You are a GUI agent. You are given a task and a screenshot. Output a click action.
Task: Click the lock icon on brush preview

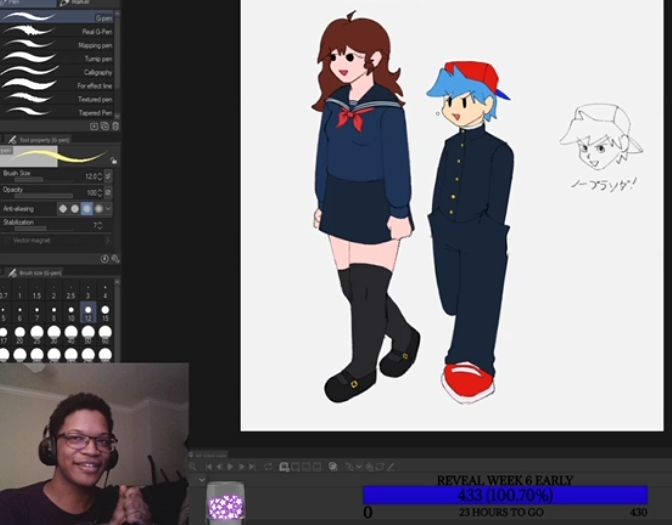point(113,161)
